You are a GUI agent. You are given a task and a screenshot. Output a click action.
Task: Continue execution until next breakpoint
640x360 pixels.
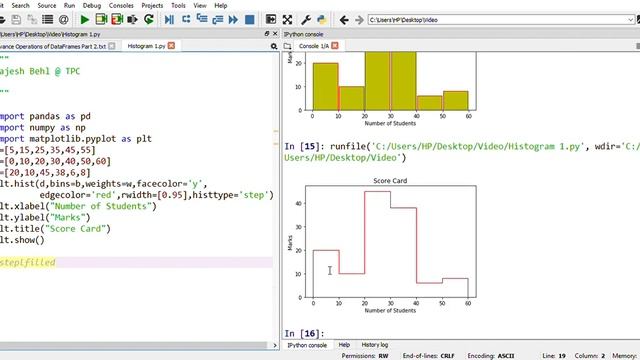[233, 20]
